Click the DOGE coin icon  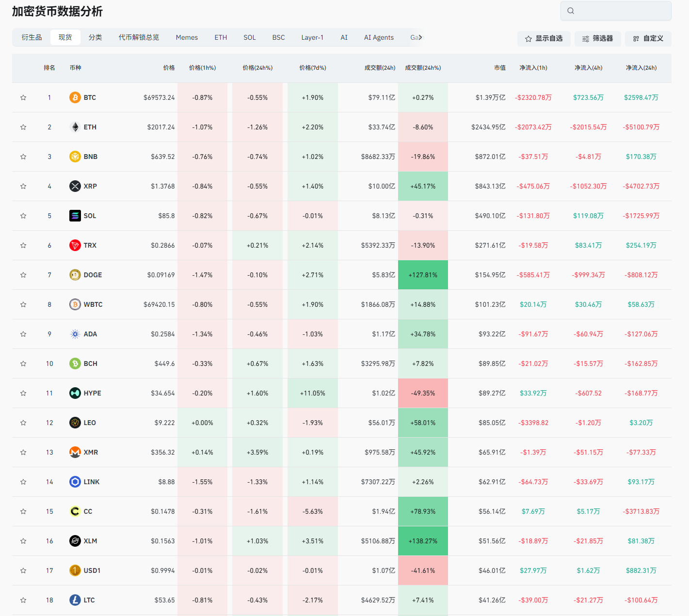75,275
